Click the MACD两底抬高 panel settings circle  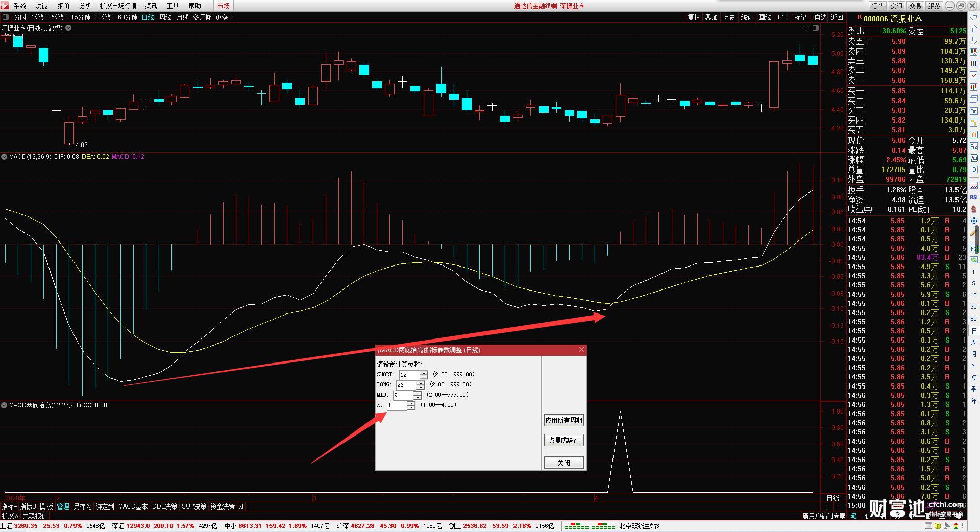[4, 405]
